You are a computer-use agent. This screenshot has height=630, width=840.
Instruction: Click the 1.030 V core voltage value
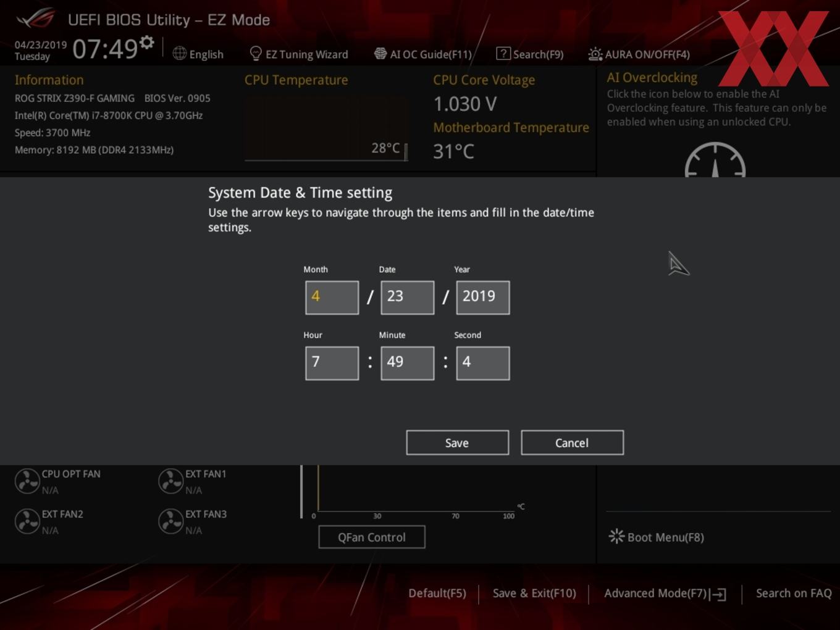[465, 104]
